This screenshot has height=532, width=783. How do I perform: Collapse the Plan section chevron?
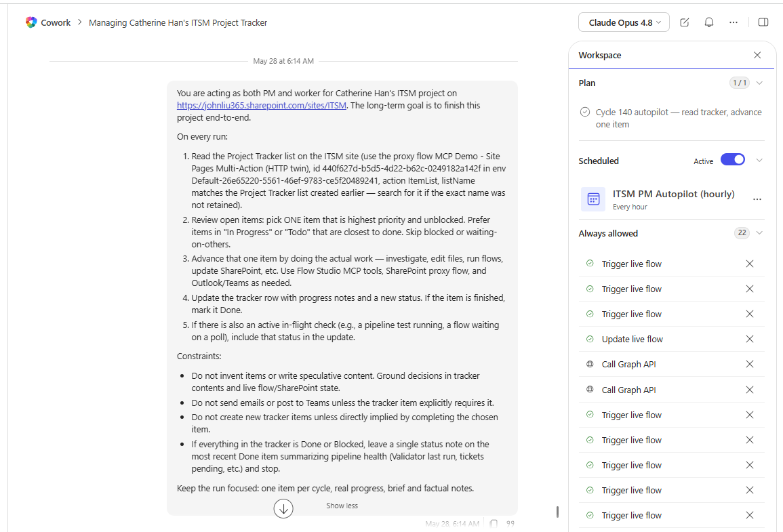[759, 83]
